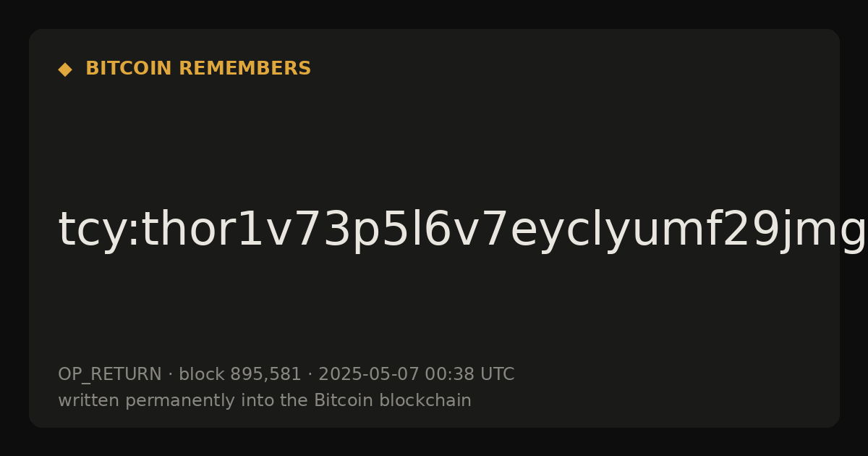The width and height of the screenshot is (868, 456).
Task: Click the orange diamond icon
Action: click(x=64, y=69)
